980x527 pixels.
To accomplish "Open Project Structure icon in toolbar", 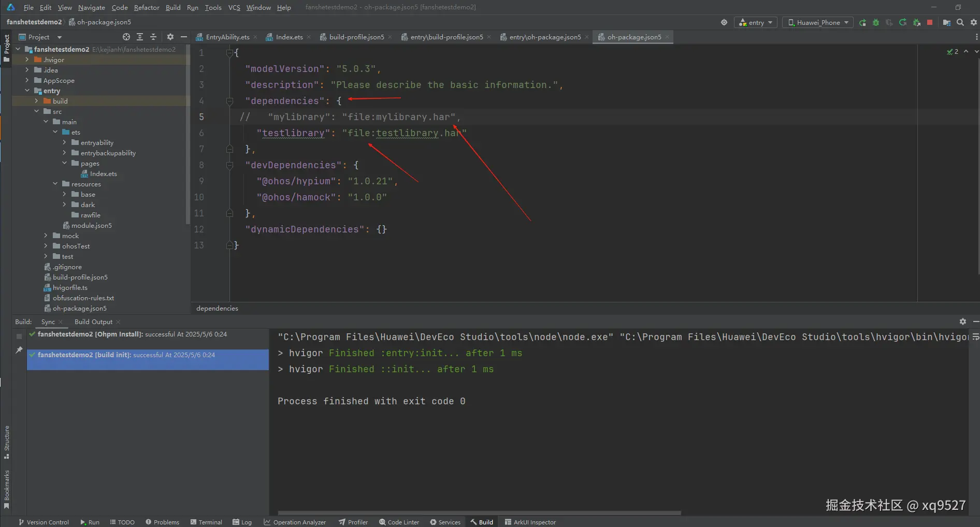I will point(946,23).
